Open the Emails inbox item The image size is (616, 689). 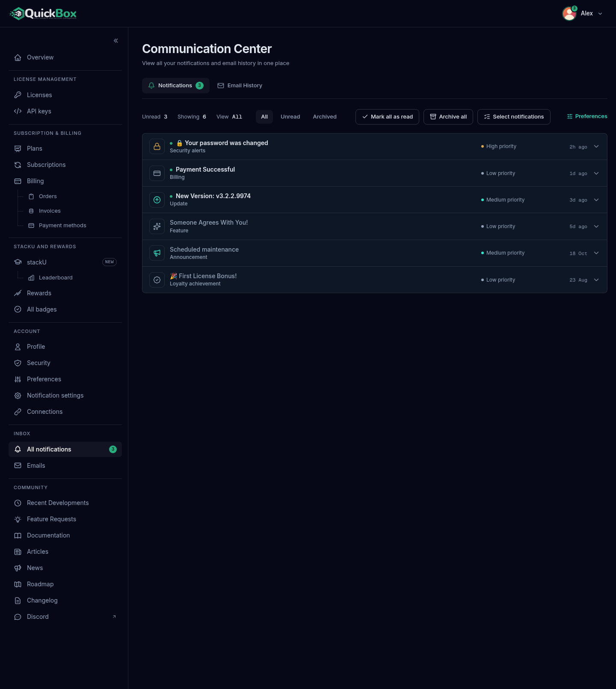(x=65, y=466)
